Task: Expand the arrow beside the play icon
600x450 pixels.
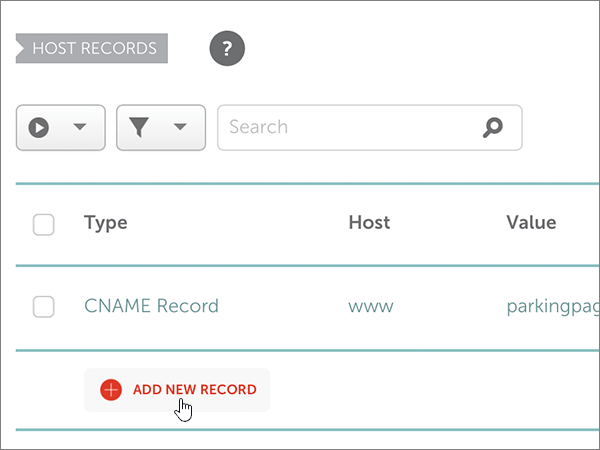Action: [81, 128]
